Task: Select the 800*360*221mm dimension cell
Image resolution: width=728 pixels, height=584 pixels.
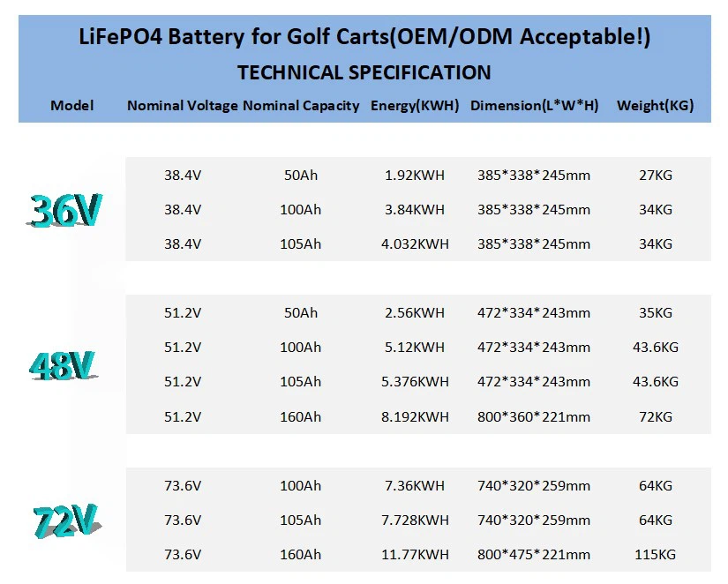Action: coord(534,416)
